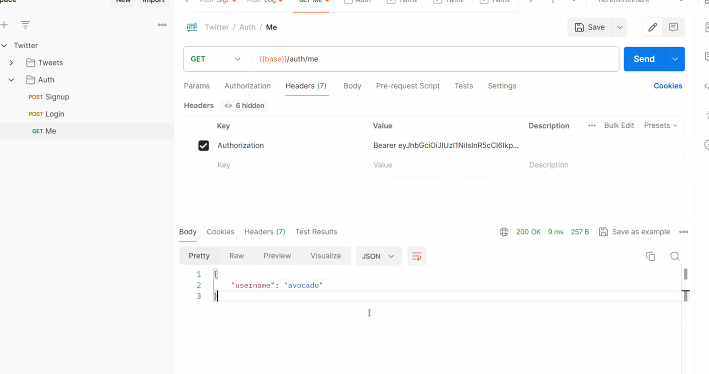Open the request Body tab
The height and width of the screenshot is (374, 709).
click(x=352, y=86)
